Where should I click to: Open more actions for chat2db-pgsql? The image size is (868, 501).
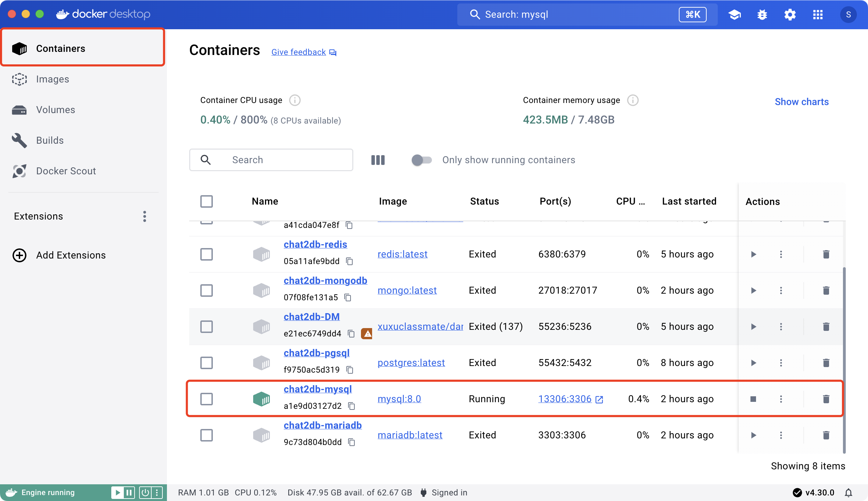click(781, 363)
